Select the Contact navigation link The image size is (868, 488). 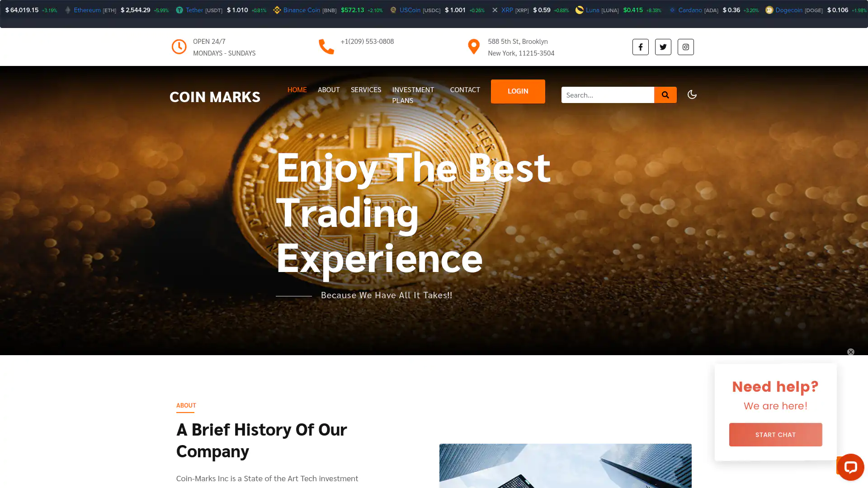click(x=465, y=89)
